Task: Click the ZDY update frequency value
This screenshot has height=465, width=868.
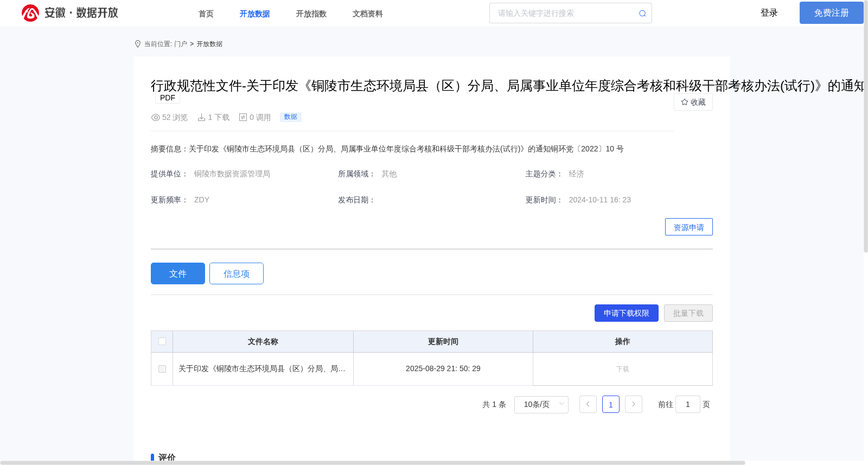Action: click(202, 200)
